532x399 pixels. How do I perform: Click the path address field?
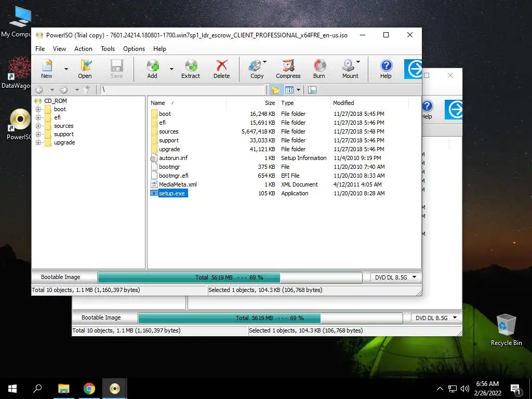(x=182, y=90)
